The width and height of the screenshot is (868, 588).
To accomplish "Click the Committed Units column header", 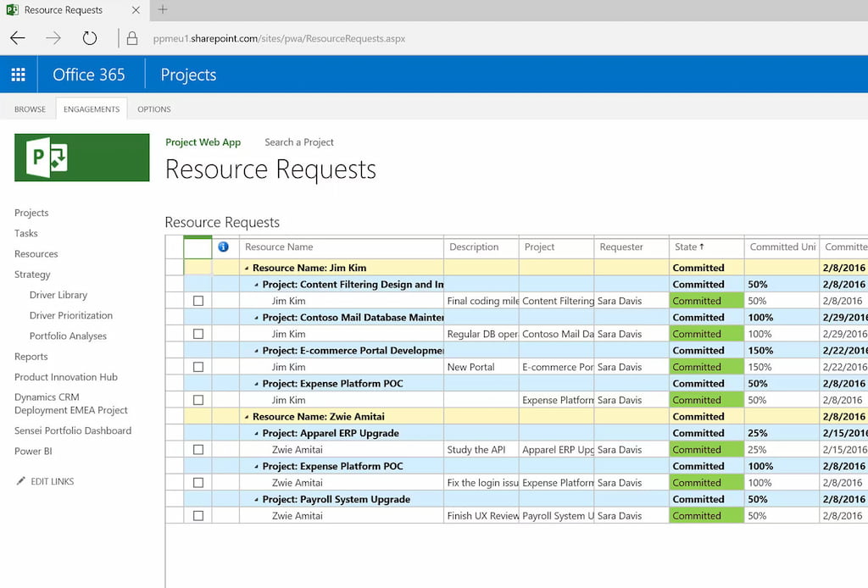I will pos(782,247).
